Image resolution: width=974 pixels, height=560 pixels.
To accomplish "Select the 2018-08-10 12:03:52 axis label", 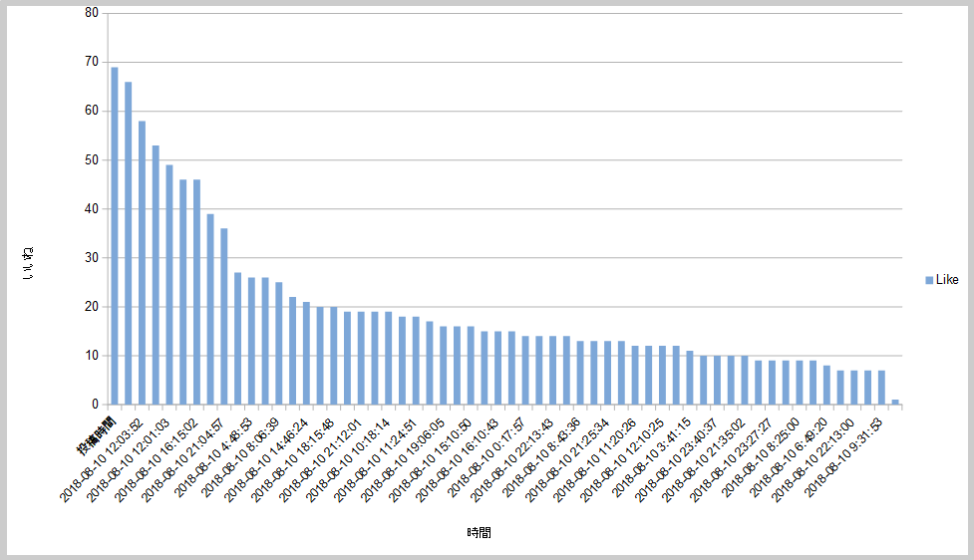I will point(102,460).
